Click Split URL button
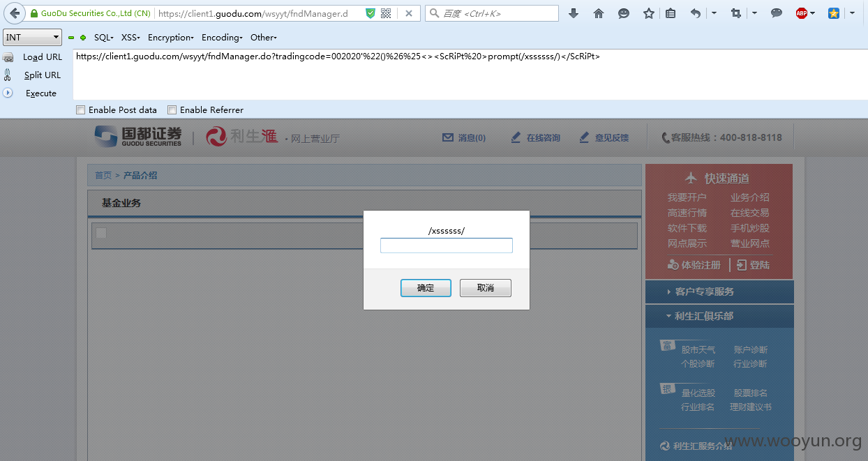This screenshot has width=868, height=461. pos(43,75)
